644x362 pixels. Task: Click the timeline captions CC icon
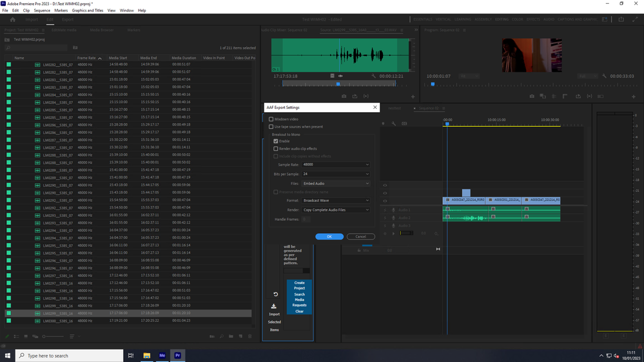(x=404, y=124)
